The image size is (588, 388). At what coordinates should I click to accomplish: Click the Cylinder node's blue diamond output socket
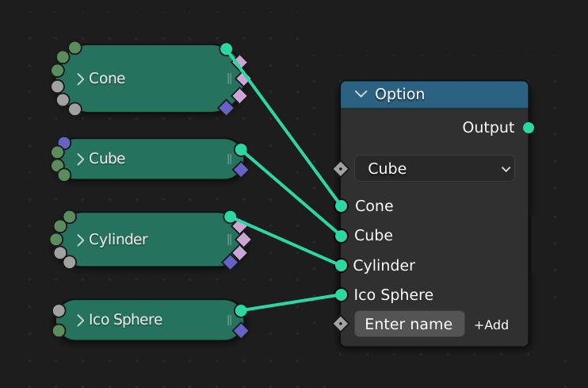click(230, 262)
